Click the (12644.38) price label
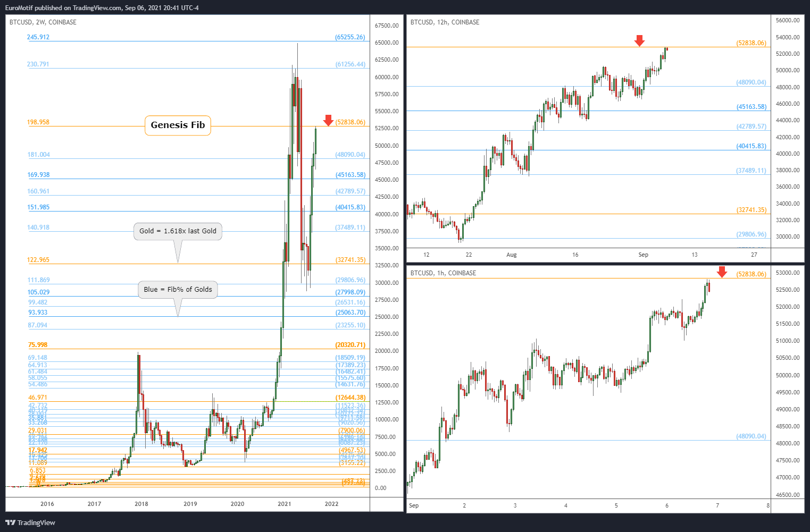This screenshot has width=810, height=532. (350, 398)
